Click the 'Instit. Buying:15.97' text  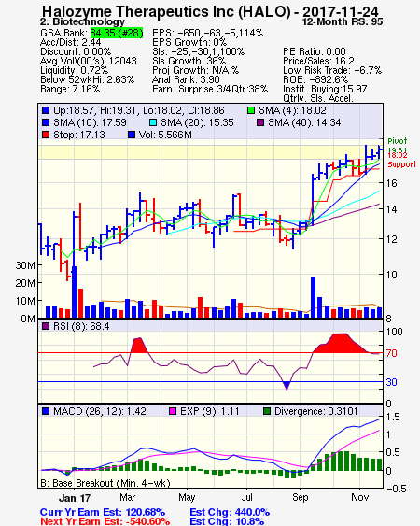tap(325, 90)
